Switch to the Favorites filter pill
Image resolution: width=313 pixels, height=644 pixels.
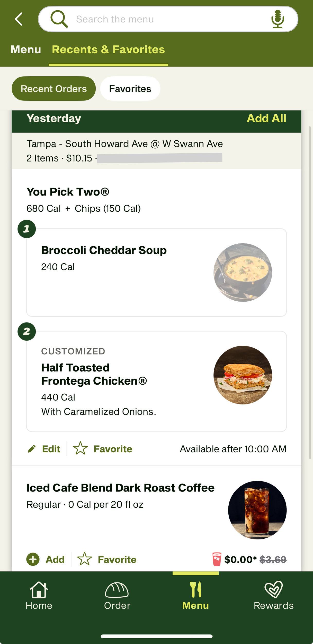click(x=130, y=89)
